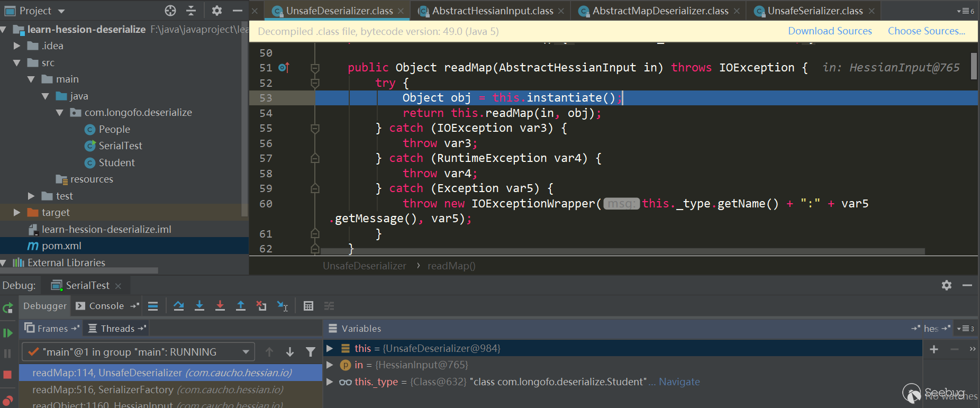
Task: Click the Project tree horizontal scrollbar
Action: pyautogui.click(x=79, y=270)
